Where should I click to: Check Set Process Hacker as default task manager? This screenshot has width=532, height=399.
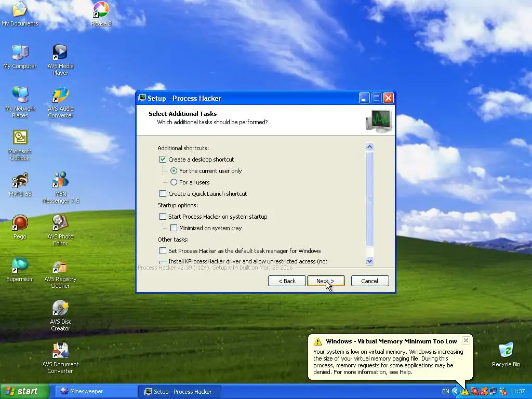[163, 251]
